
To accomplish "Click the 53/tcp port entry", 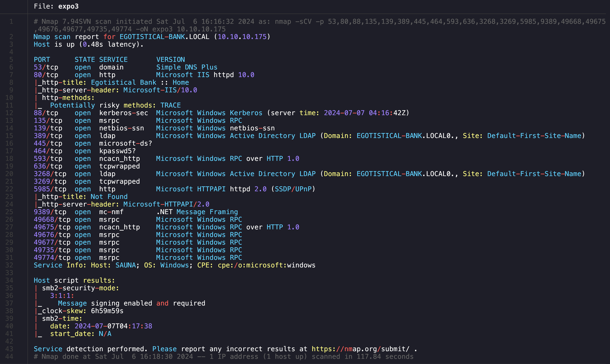I will [x=46, y=67].
